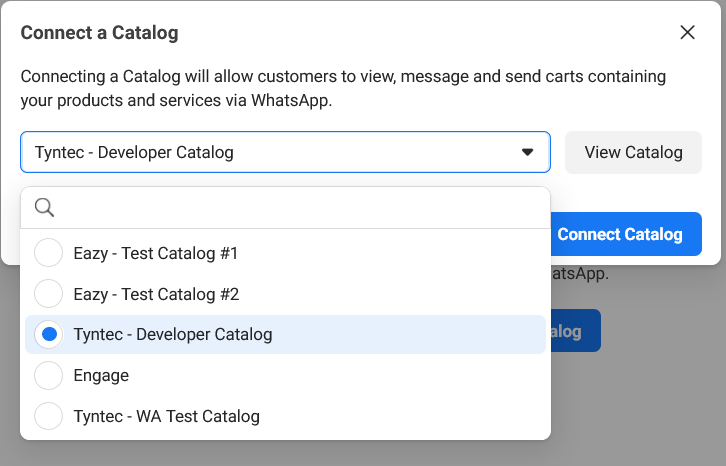Select the Tyntec - WA Test Catalog radio button
Viewport: 726px width, 466px height.
click(49, 416)
